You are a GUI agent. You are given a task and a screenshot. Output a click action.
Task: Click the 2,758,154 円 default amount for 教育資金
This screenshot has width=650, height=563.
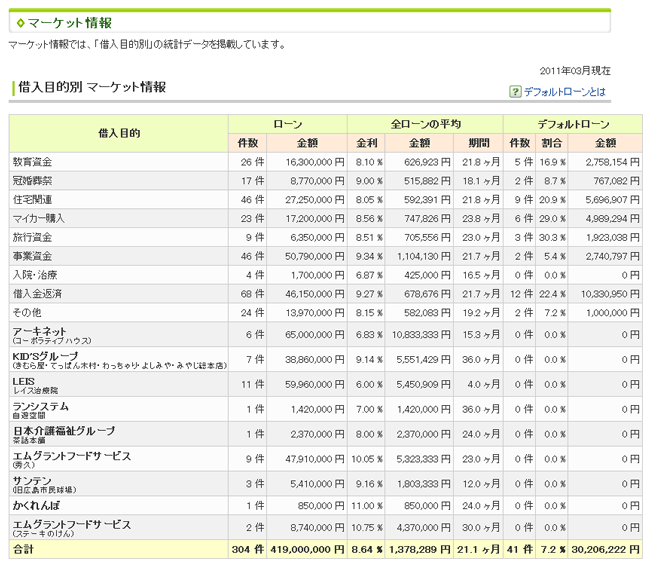click(613, 162)
